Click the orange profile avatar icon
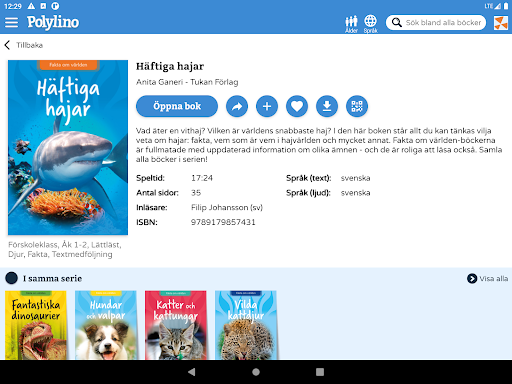The image size is (512, 384). click(x=501, y=23)
